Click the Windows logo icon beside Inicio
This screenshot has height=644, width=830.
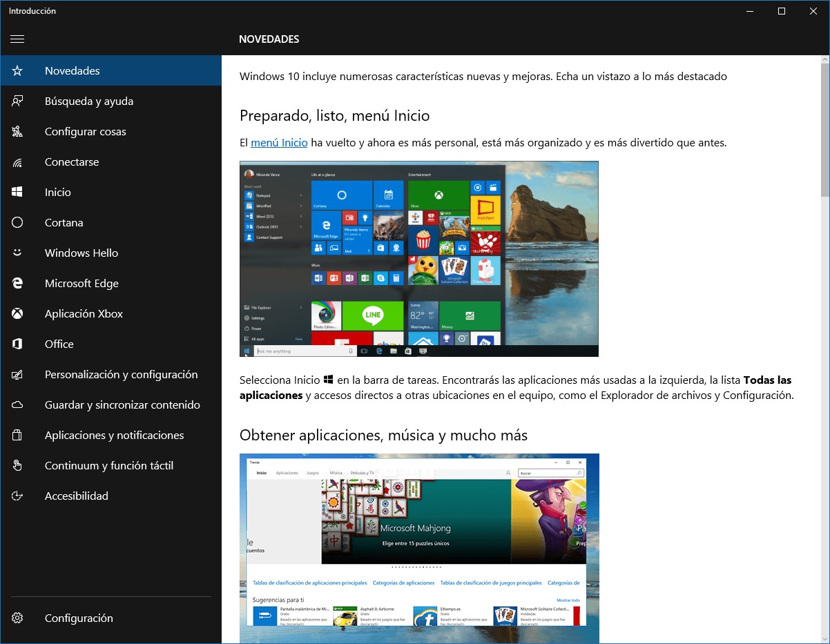pyautogui.click(x=17, y=193)
